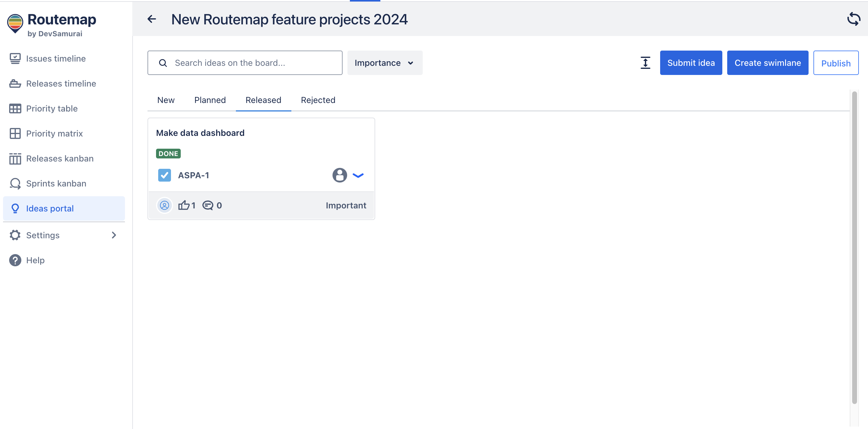Click the expand/collapse height icon
The image size is (868, 429).
pos(645,63)
